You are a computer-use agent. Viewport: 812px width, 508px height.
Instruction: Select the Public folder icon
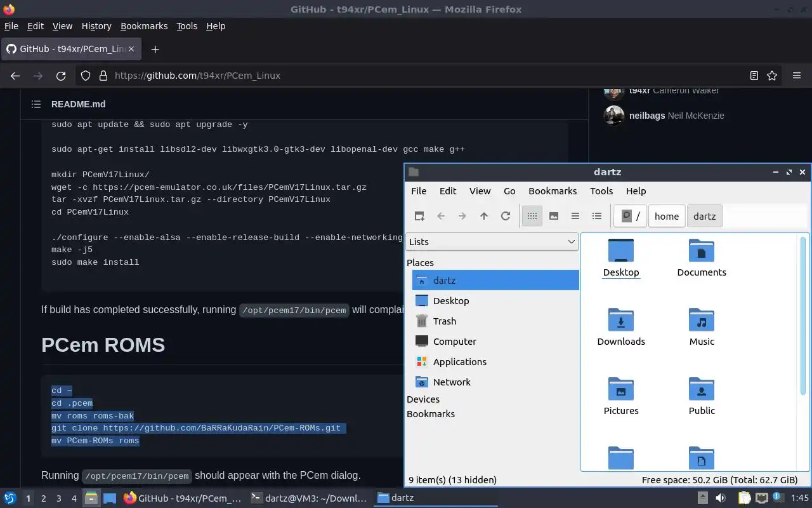point(702,397)
